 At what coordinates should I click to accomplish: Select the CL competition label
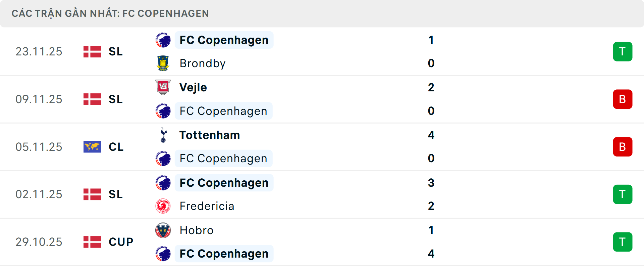coord(116,147)
